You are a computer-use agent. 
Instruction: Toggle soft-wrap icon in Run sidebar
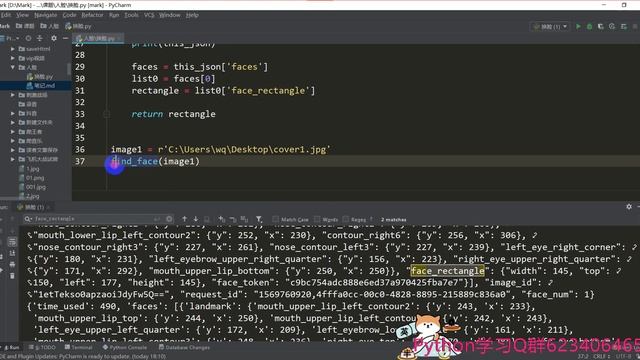(12, 242)
